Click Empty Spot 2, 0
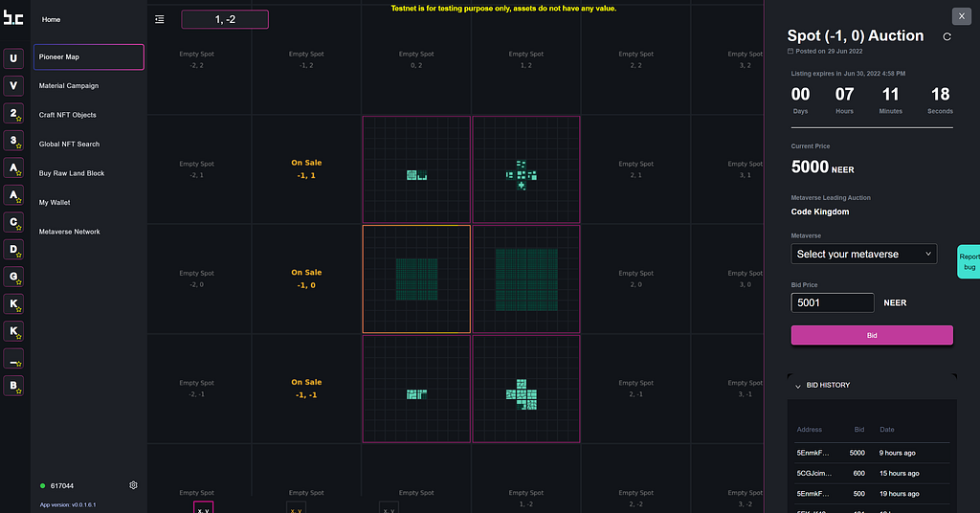The height and width of the screenshot is (513, 980). 636,279
